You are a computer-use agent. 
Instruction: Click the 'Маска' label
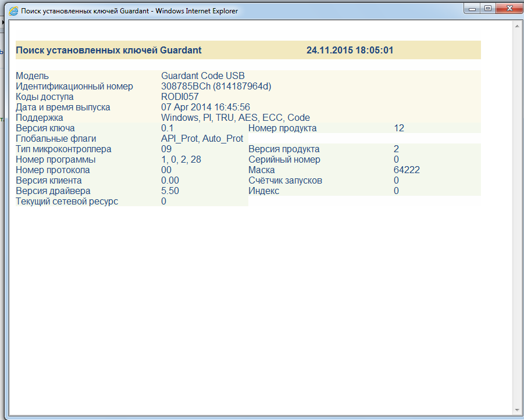point(262,170)
